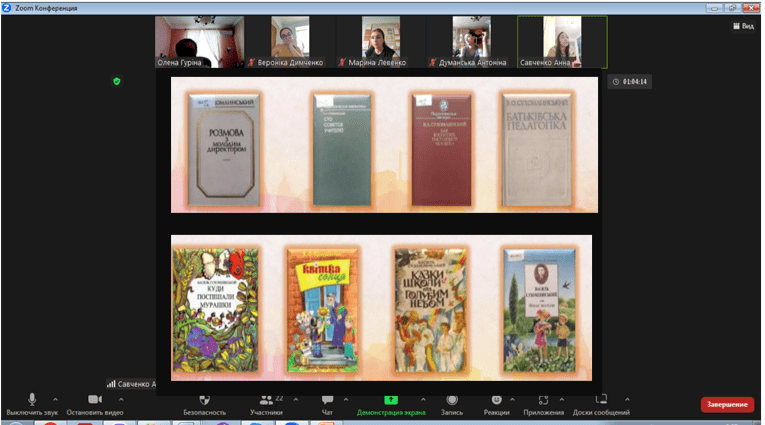Viewport: 765px width, 425px height.
Task: Mute microphone with Выключить звук button
Action: coord(31,400)
